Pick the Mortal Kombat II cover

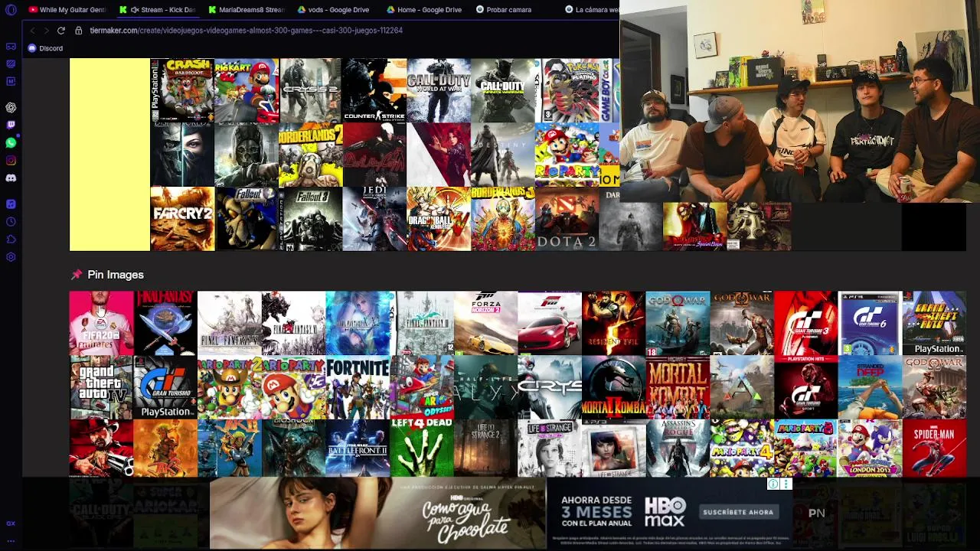pyautogui.click(x=613, y=387)
